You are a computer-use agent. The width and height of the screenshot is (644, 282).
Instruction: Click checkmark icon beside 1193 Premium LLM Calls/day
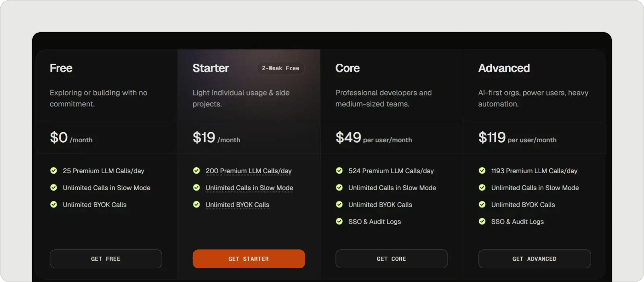click(x=482, y=170)
